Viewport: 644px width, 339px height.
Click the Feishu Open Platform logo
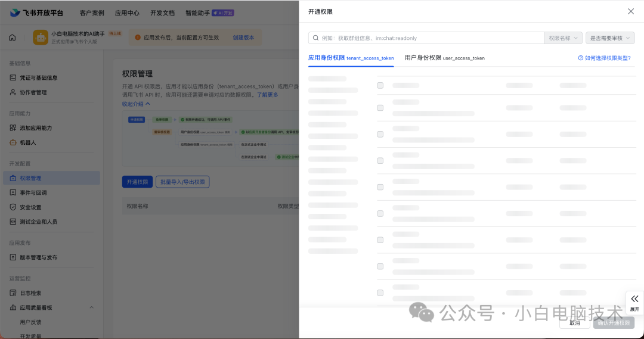click(36, 13)
